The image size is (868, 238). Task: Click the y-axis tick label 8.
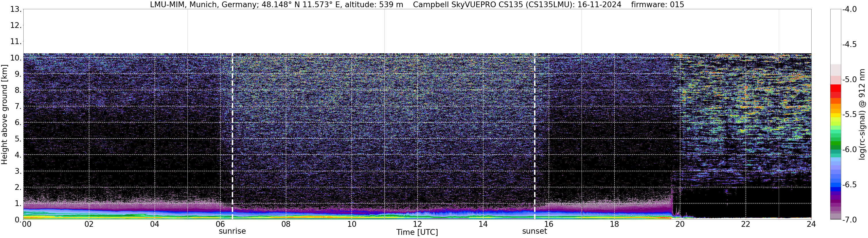point(18,90)
